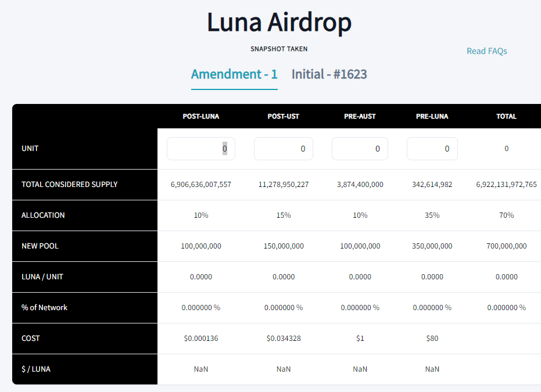The width and height of the screenshot is (541, 392).
Task: Click the SNAPSHOT TAKEN label
Action: click(x=279, y=49)
